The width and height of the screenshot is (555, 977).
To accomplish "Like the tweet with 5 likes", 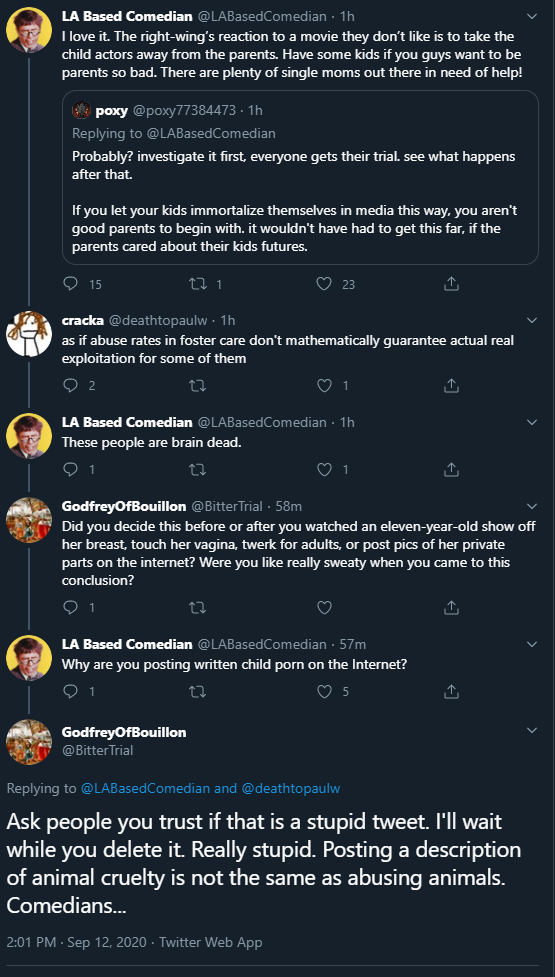I will click(324, 691).
